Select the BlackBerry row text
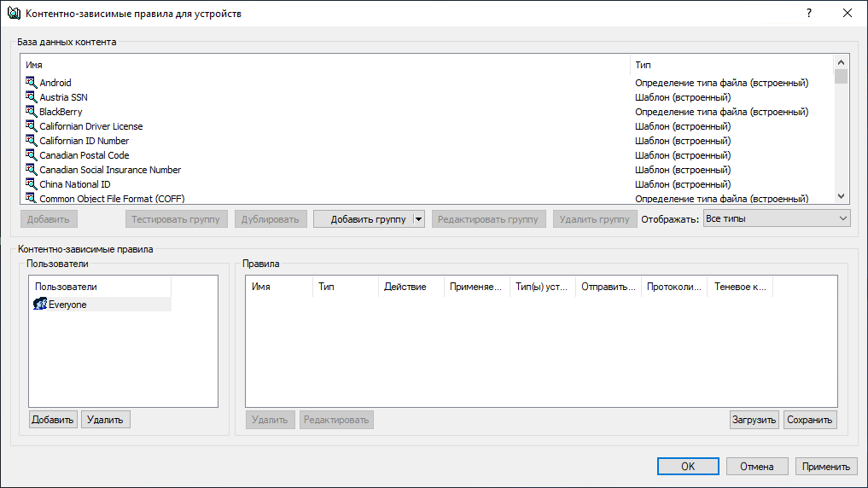Screen dimensions: 868x488 pyautogui.click(x=61, y=112)
